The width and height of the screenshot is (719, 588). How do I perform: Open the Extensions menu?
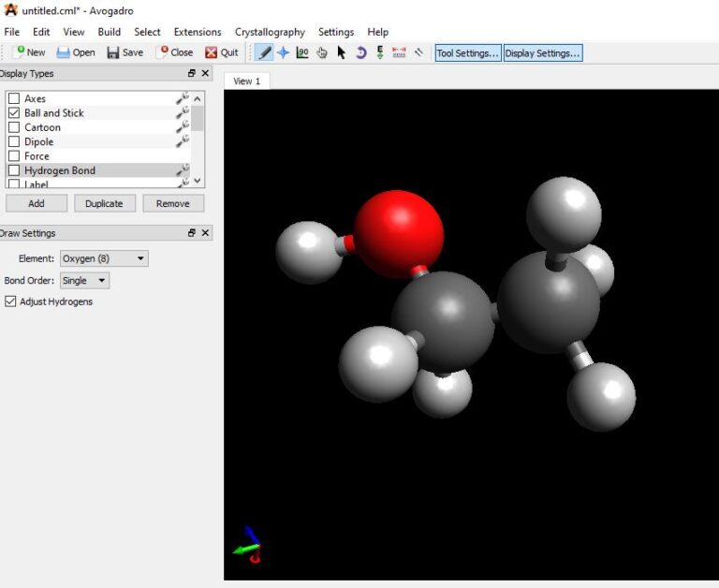click(x=198, y=32)
